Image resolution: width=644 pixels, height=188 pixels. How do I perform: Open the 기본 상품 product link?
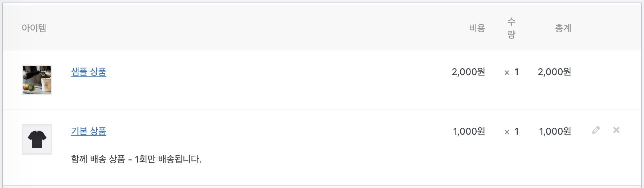pyautogui.click(x=89, y=131)
